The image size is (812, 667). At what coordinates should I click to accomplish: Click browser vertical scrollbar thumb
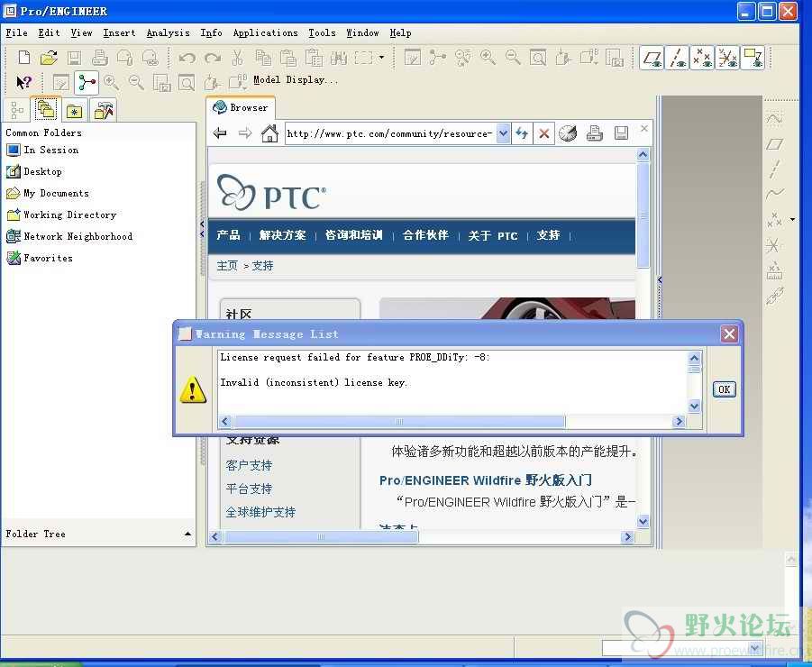643,215
